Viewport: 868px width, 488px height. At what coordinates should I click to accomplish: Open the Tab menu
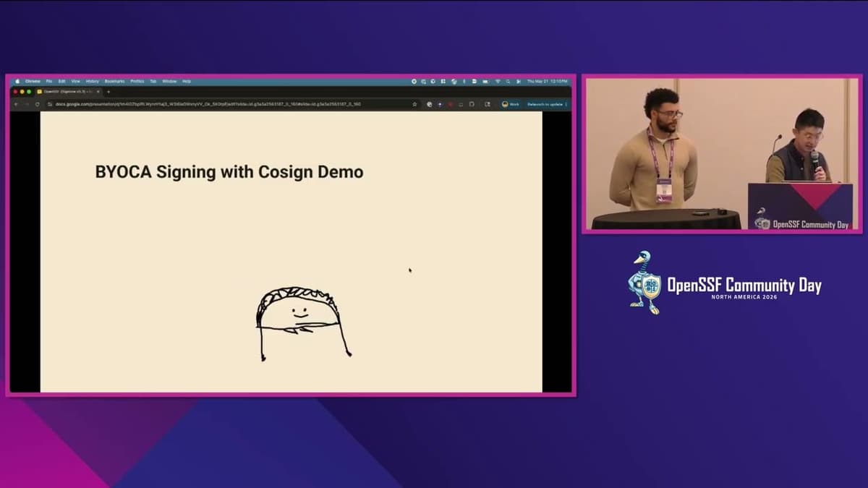(153, 81)
